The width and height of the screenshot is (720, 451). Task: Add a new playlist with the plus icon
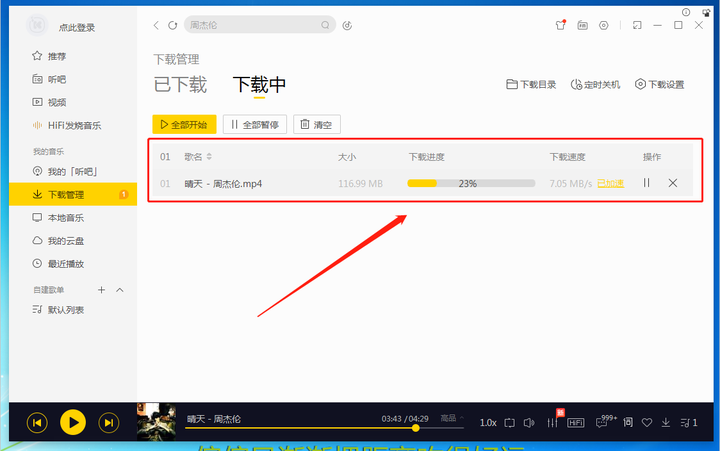coord(101,290)
